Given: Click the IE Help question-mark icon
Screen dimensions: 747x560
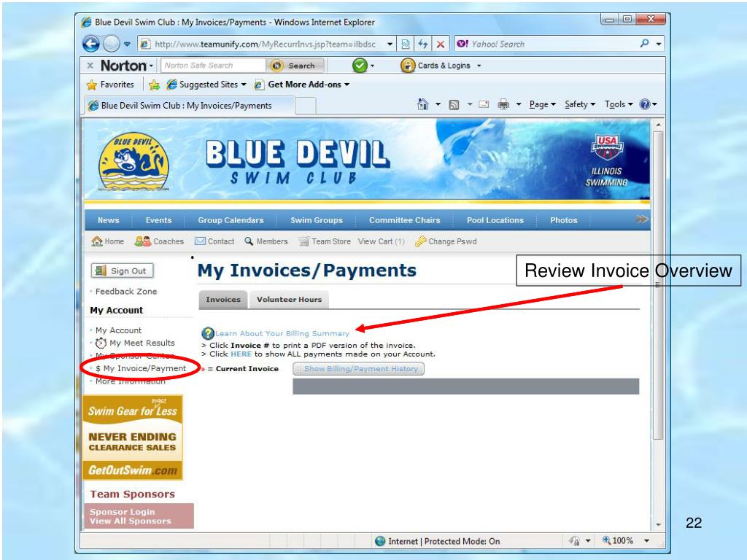Looking at the screenshot, I should pos(645,104).
